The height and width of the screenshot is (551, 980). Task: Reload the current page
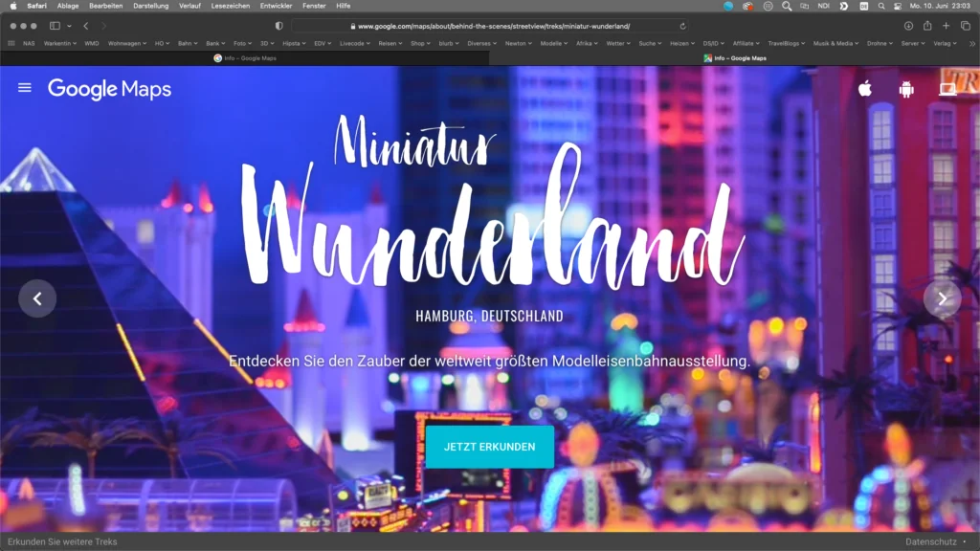tap(682, 26)
